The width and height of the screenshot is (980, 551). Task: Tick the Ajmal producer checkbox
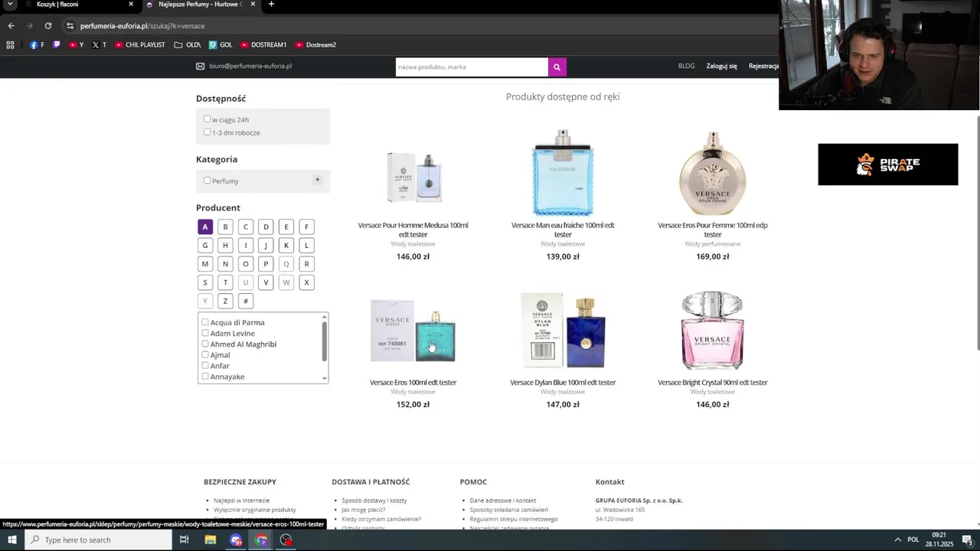coord(205,355)
